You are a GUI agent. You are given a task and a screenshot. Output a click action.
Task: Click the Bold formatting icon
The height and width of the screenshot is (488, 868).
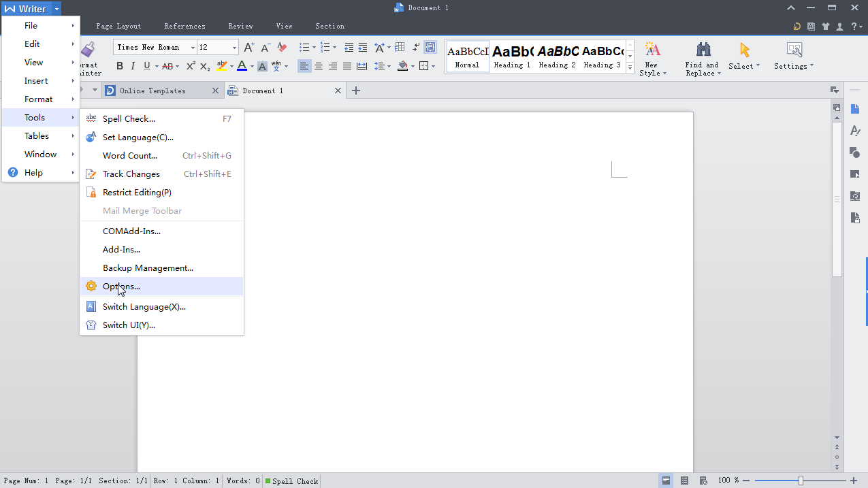(x=120, y=66)
